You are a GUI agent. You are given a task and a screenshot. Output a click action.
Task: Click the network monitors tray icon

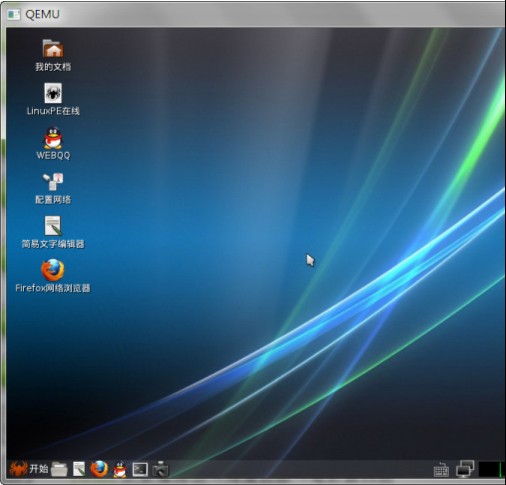[x=465, y=468]
